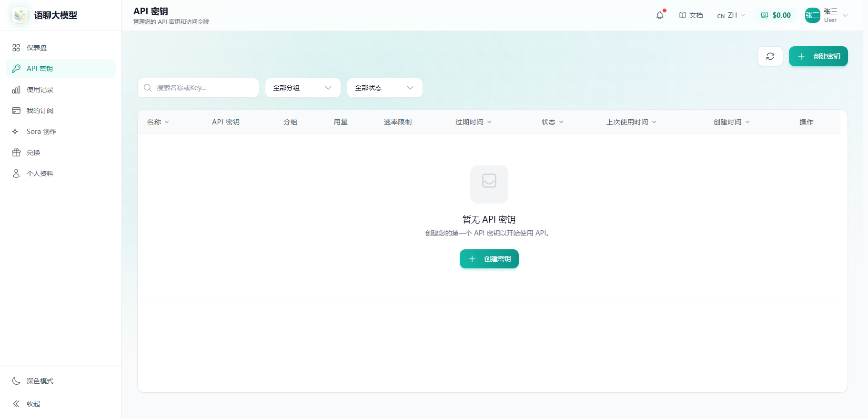
Task: Click the 暂无 API 密钥 heading
Action: point(489,219)
